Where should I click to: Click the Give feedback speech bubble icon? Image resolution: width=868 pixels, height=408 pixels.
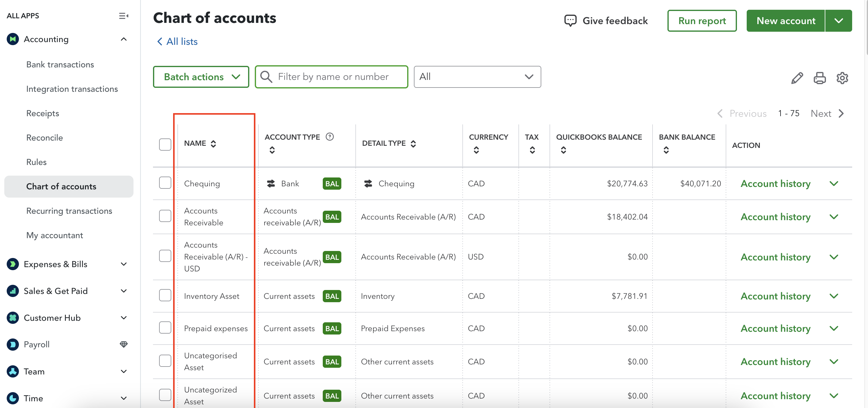point(570,20)
